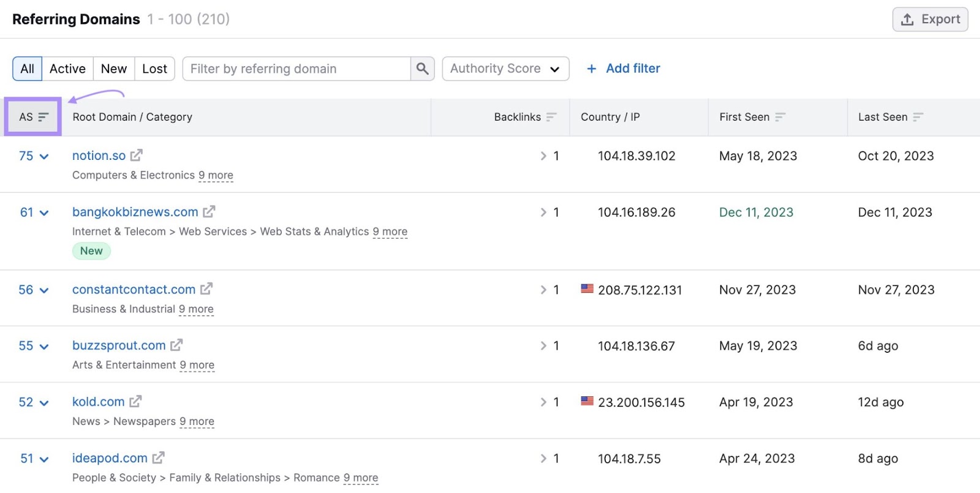Click first seen date Dec 11, 2023 in green

[756, 213]
